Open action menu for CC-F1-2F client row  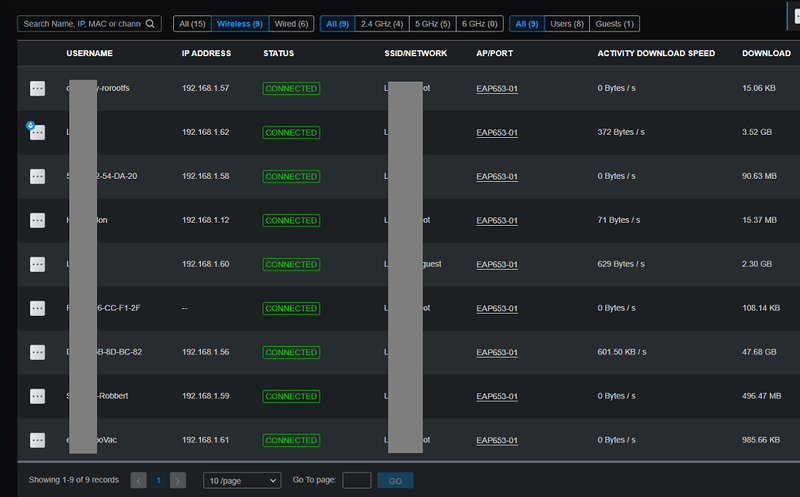(37, 308)
